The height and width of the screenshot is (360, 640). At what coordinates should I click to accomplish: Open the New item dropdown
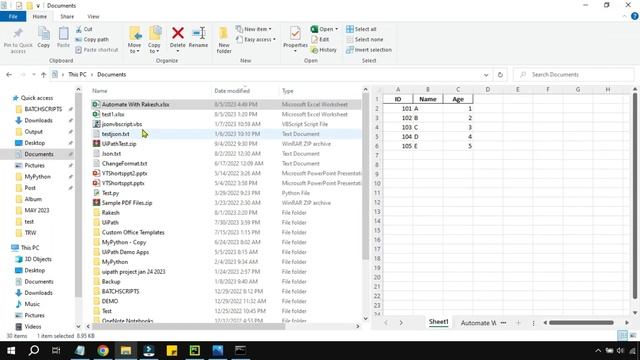[x=253, y=29]
